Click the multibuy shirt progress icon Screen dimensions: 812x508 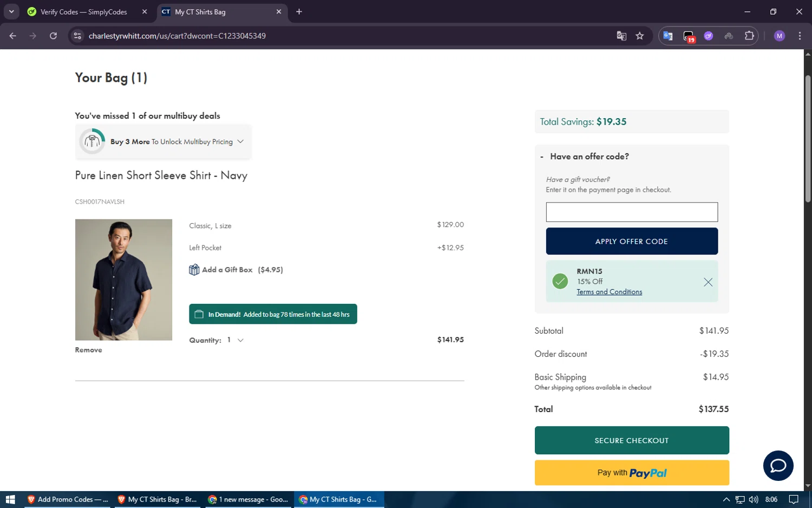(x=93, y=141)
